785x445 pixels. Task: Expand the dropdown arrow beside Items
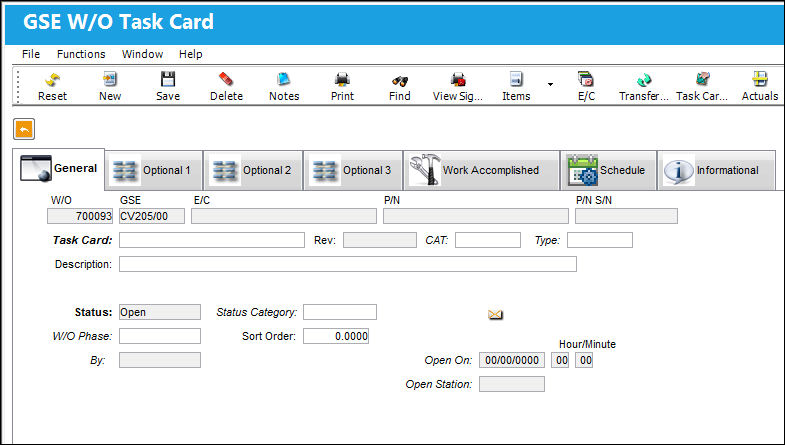(x=550, y=84)
